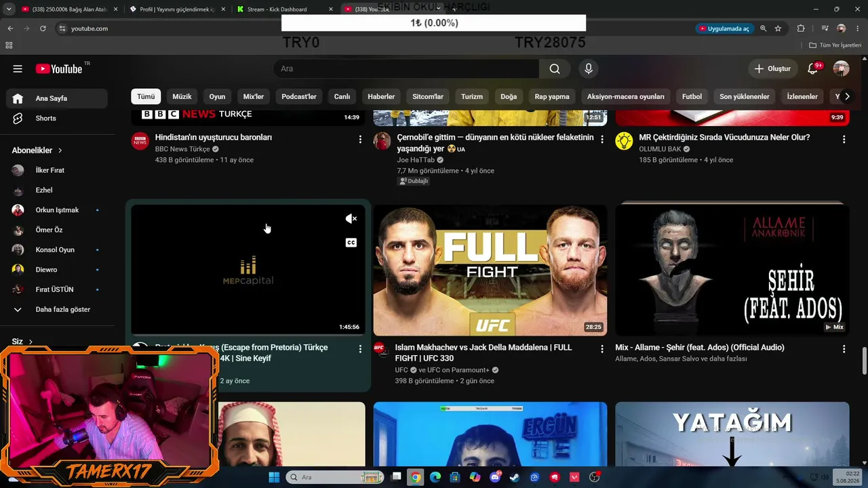
Task: Open more options for the Çernobil video
Action: tap(601, 139)
